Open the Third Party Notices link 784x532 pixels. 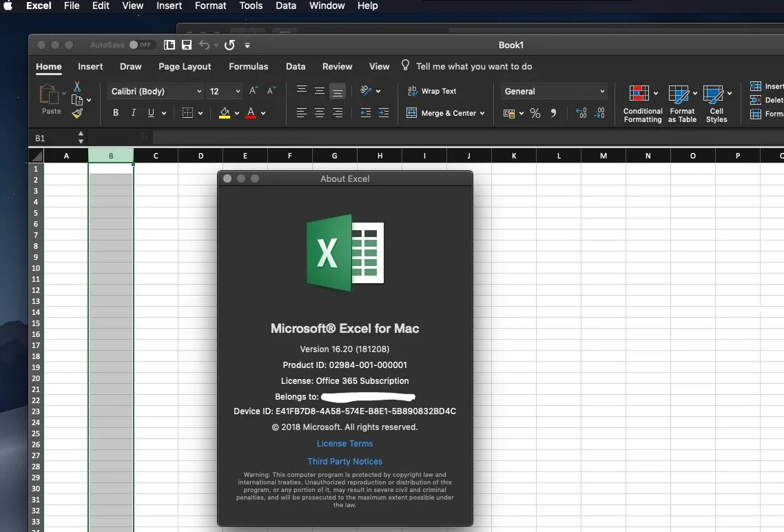(344, 462)
